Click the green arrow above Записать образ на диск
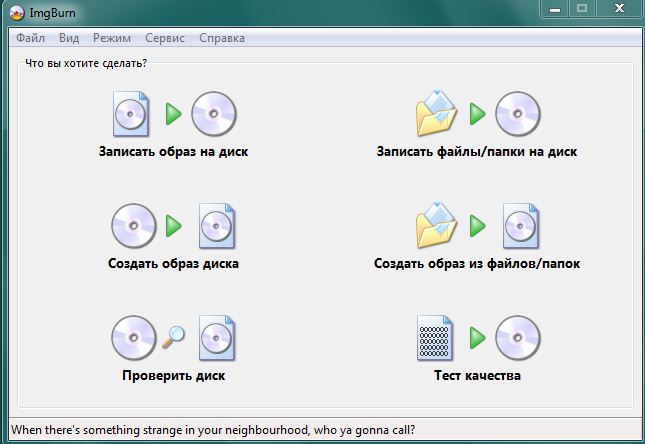645x444 pixels. click(x=174, y=114)
